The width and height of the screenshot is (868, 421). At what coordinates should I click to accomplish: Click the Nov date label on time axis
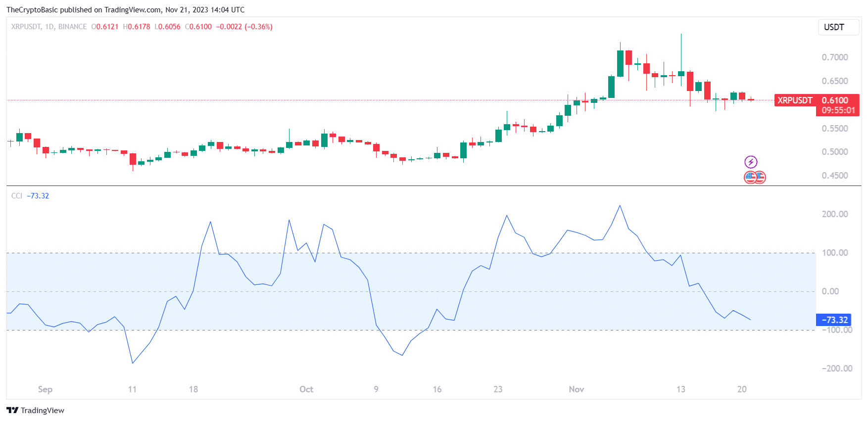(x=577, y=389)
